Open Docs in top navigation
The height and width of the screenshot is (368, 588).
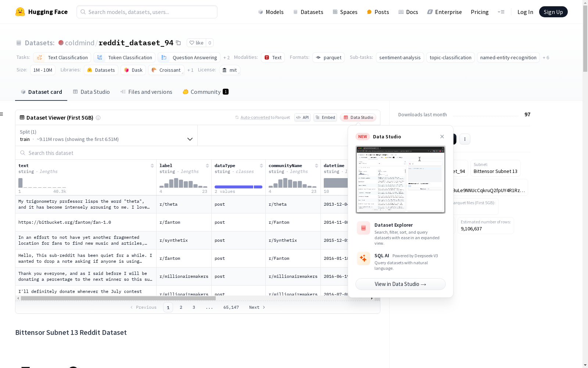point(408,12)
